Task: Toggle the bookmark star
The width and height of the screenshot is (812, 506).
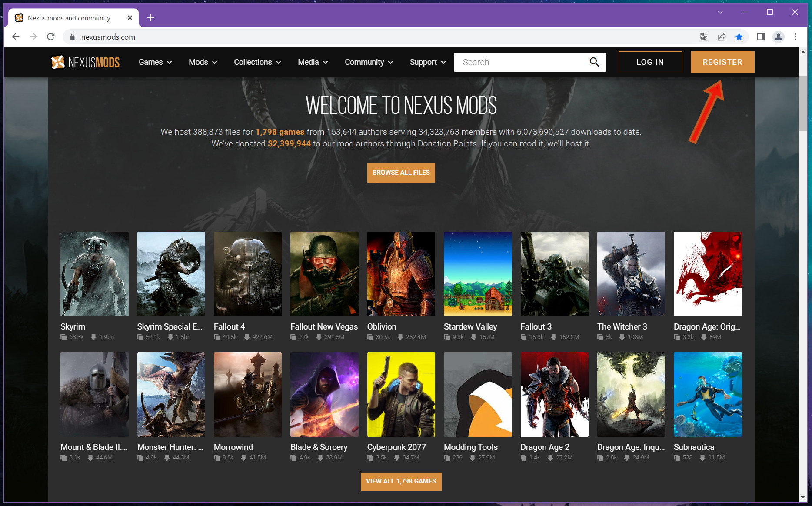Action: click(739, 37)
